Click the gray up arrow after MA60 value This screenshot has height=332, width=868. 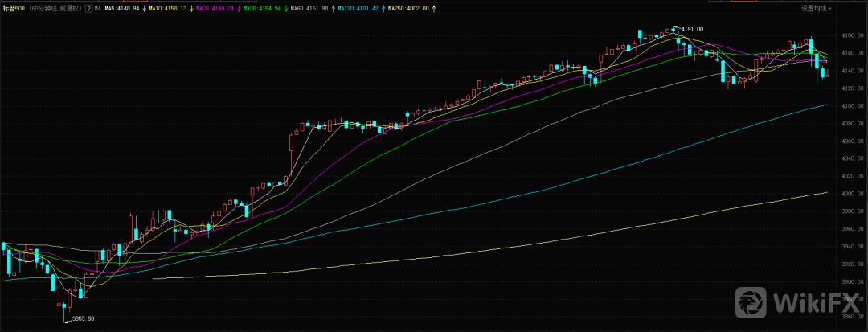333,8
